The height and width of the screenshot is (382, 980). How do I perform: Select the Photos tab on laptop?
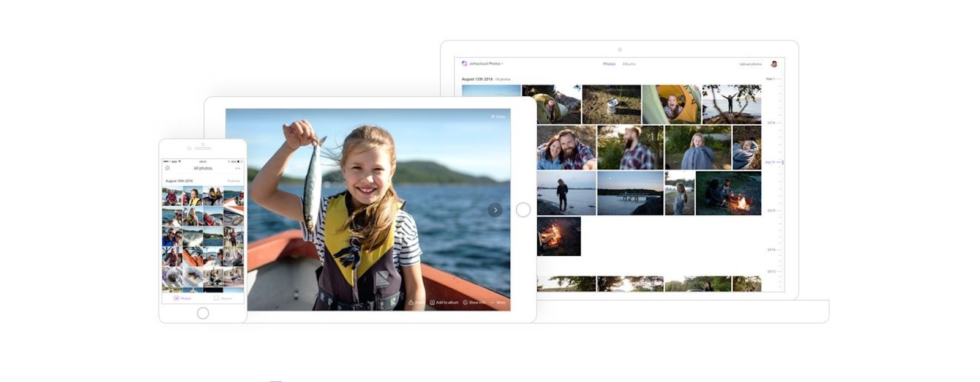609,64
